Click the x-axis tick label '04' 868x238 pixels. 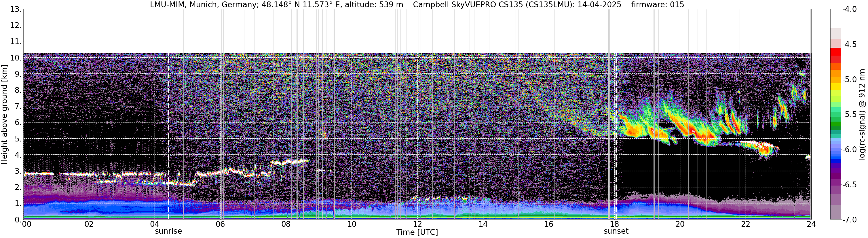tap(154, 224)
